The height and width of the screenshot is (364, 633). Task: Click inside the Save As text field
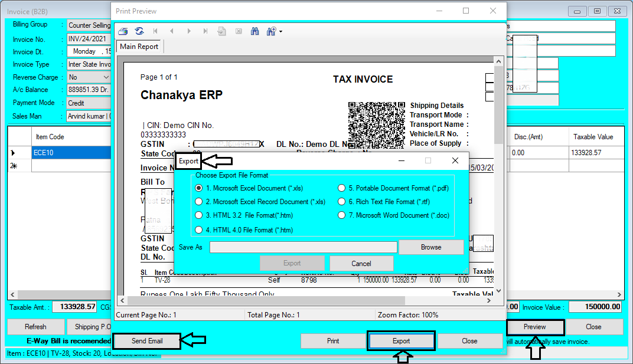(x=303, y=247)
